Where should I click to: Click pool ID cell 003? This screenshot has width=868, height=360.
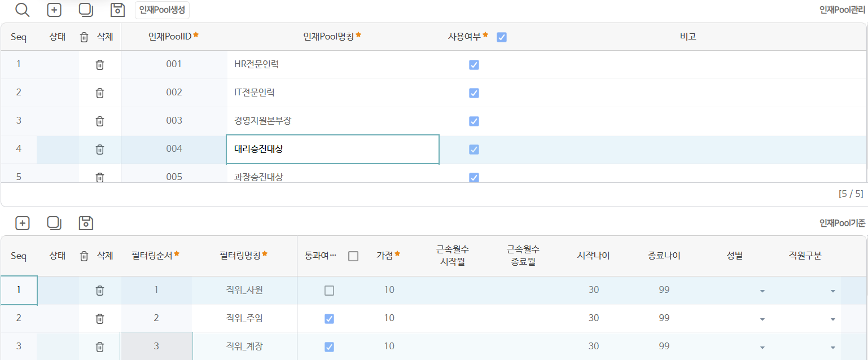pos(174,121)
